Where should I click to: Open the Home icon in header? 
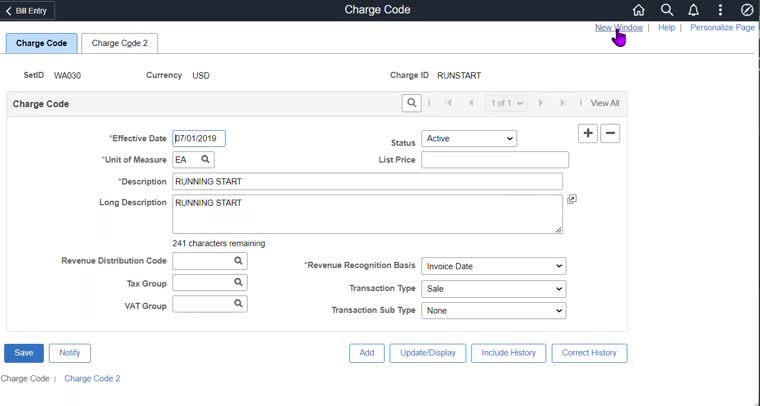click(639, 10)
